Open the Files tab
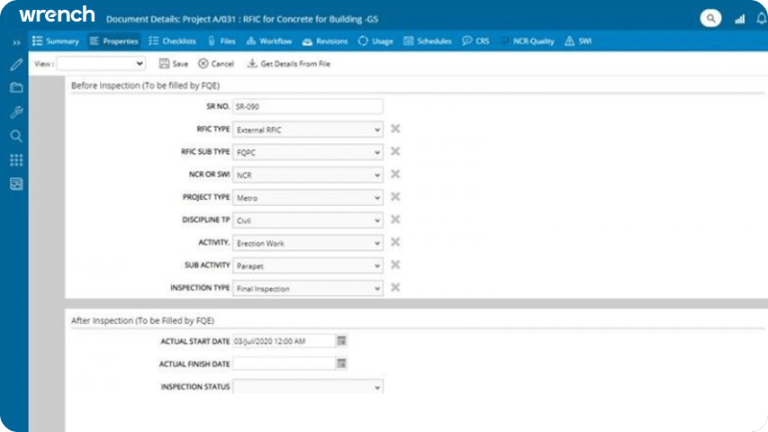The width and height of the screenshot is (768, 432). coord(222,41)
